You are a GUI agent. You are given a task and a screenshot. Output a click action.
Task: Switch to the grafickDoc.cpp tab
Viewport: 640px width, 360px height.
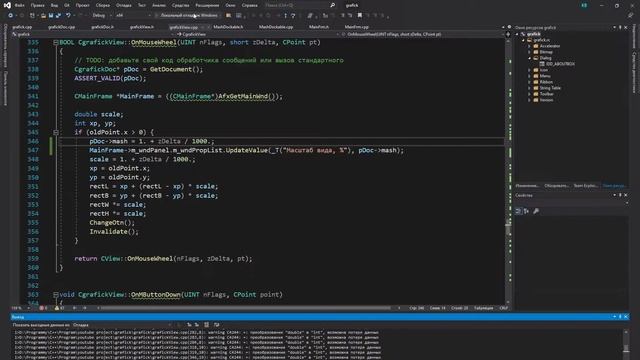61,27
